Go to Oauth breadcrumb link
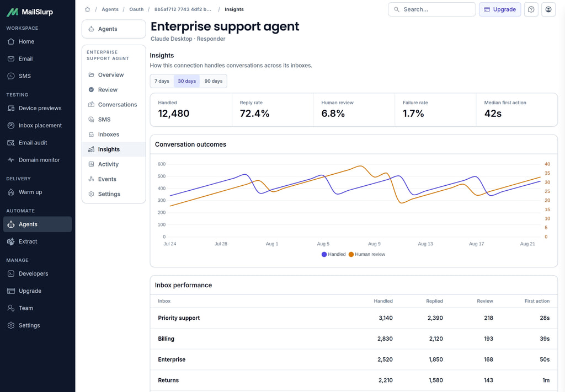This screenshot has height=392, width=565. [x=136, y=9]
